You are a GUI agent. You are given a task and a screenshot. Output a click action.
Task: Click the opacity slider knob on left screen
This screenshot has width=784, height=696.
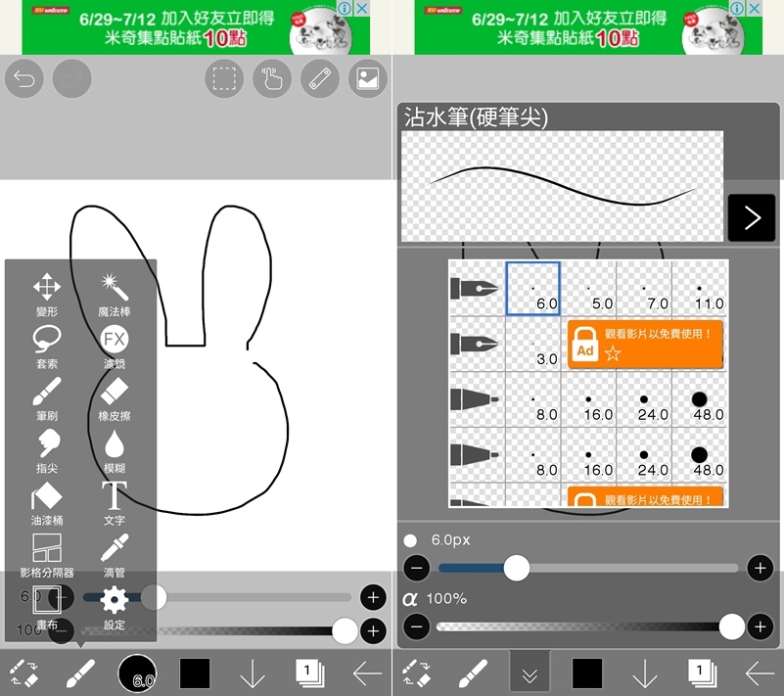click(345, 630)
